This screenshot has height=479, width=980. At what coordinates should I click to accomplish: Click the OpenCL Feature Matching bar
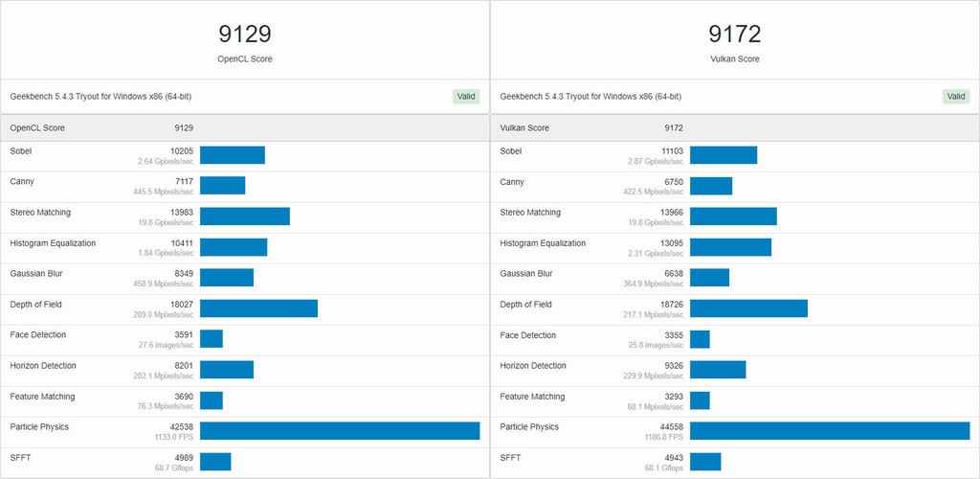(x=212, y=400)
